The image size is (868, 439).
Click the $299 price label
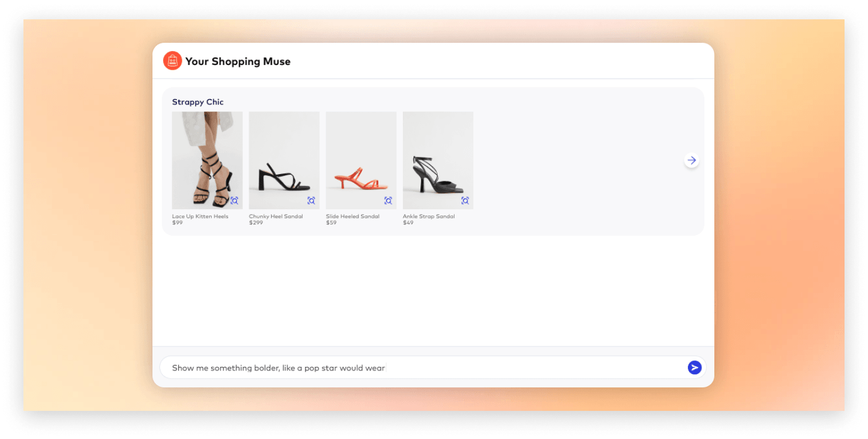coord(256,223)
